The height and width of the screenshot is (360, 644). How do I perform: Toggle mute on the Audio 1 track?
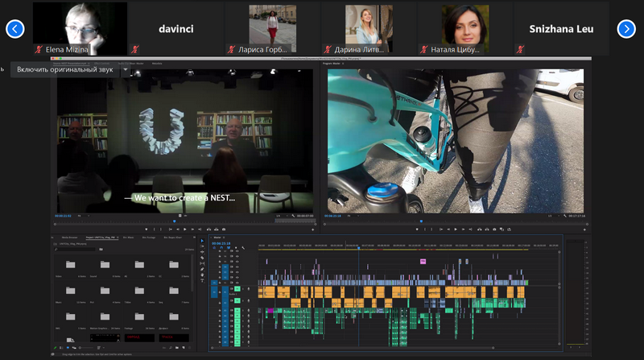[237, 289]
